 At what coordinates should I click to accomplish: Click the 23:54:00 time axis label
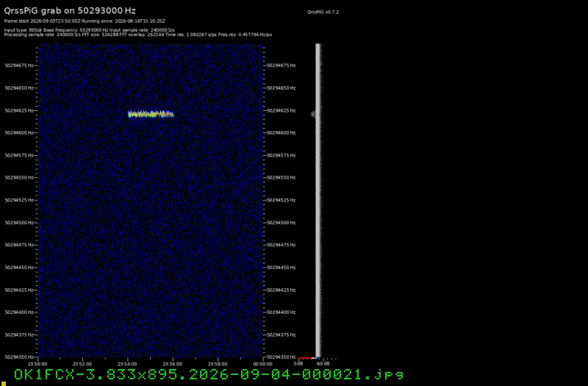pyautogui.click(x=127, y=364)
